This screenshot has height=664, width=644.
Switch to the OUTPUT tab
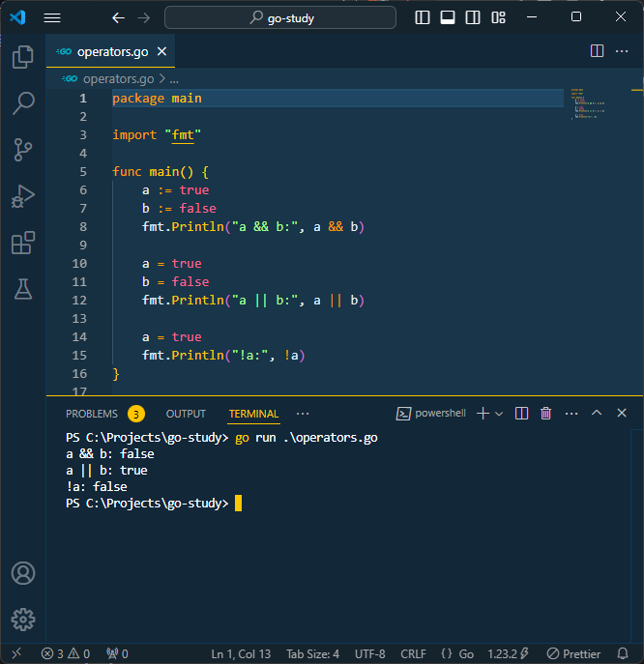pyautogui.click(x=186, y=414)
